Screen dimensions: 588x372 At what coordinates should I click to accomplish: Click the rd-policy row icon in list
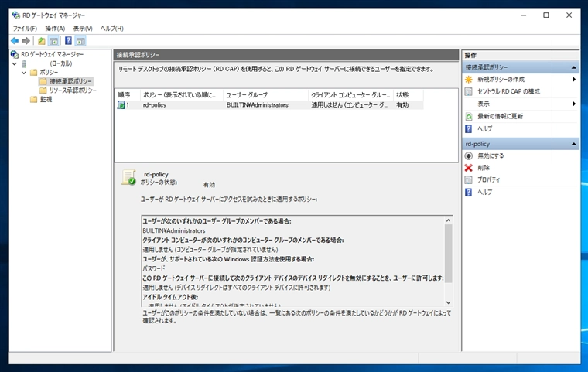tap(121, 105)
